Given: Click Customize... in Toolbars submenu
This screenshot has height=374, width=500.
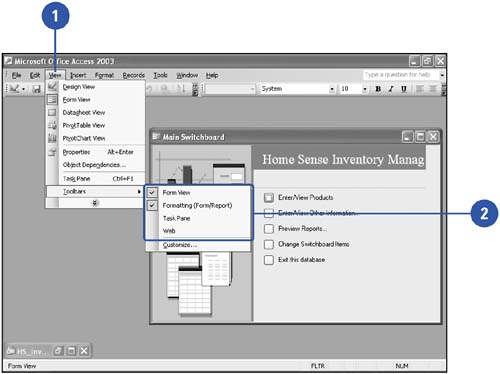Looking at the screenshot, I should 180,245.
